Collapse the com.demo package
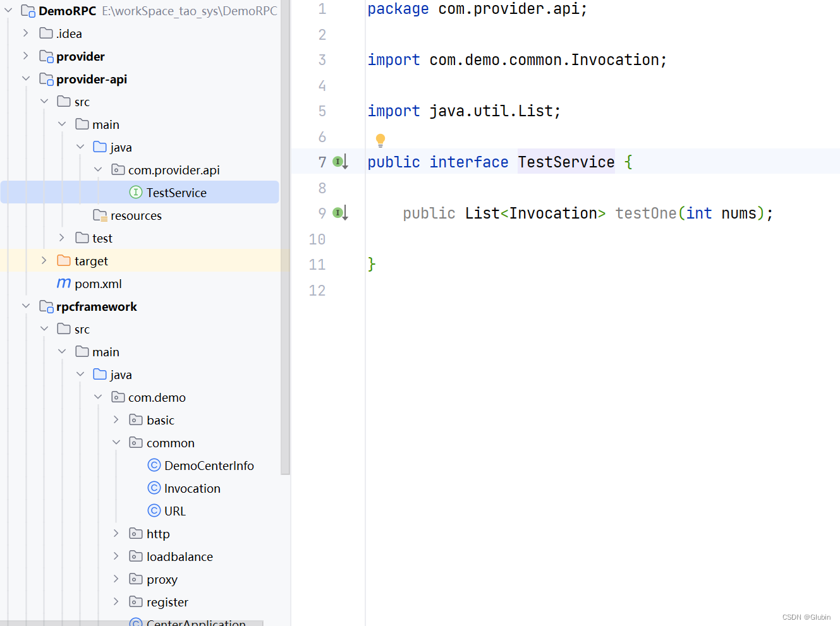Screen dimensions: 840x626 click(98, 397)
